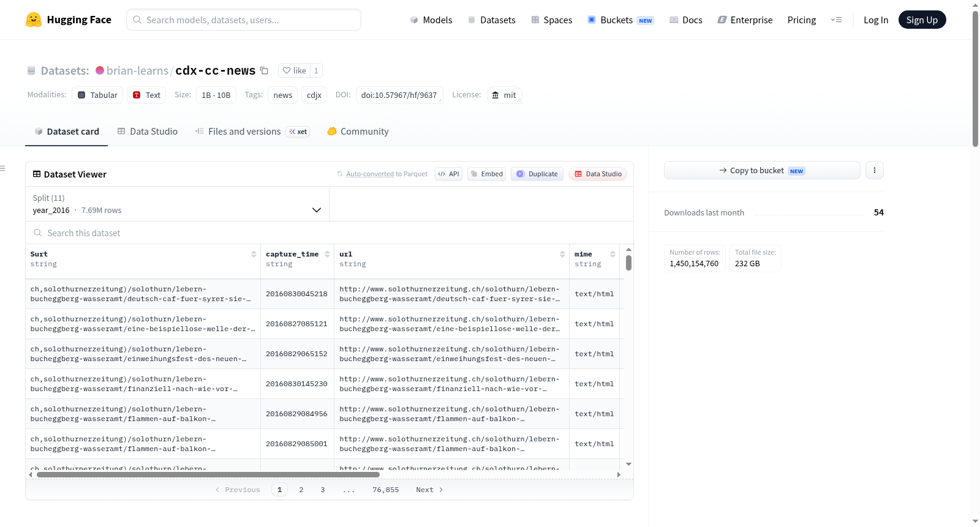Focus the top search models field
Viewport: 980px width, 527px height.
(244, 20)
